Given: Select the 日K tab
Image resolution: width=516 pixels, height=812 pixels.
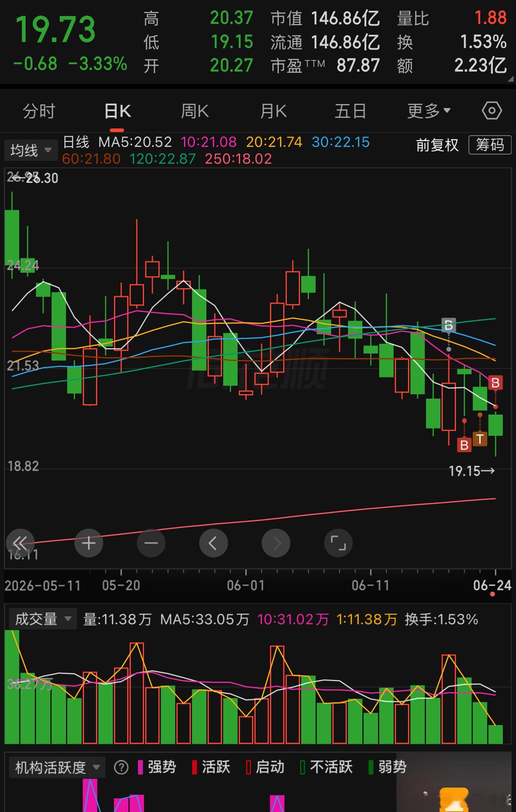Looking at the screenshot, I should (117, 111).
